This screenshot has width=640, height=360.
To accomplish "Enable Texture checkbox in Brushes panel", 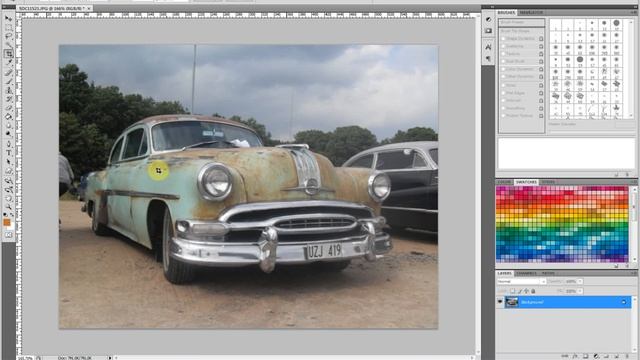I will tap(503, 54).
